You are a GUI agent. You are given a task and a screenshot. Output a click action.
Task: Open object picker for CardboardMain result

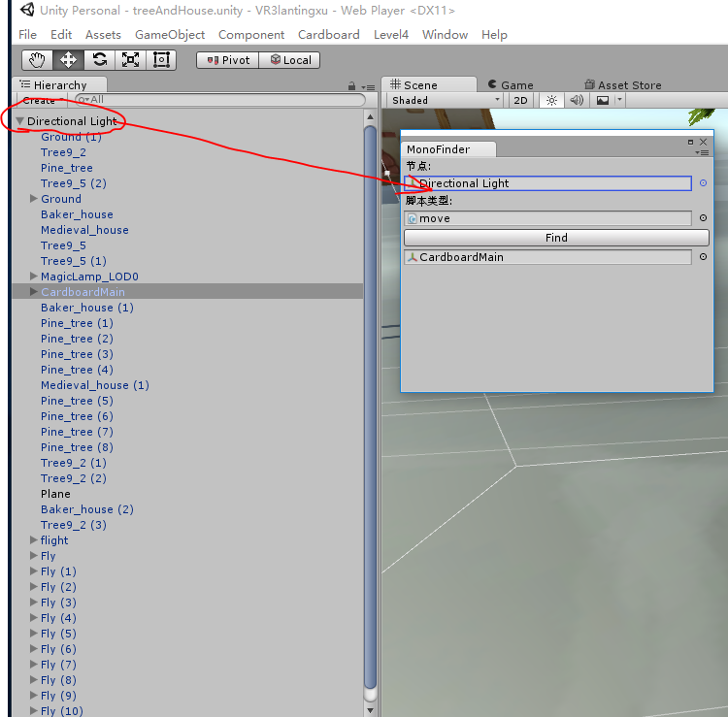[703, 257]
